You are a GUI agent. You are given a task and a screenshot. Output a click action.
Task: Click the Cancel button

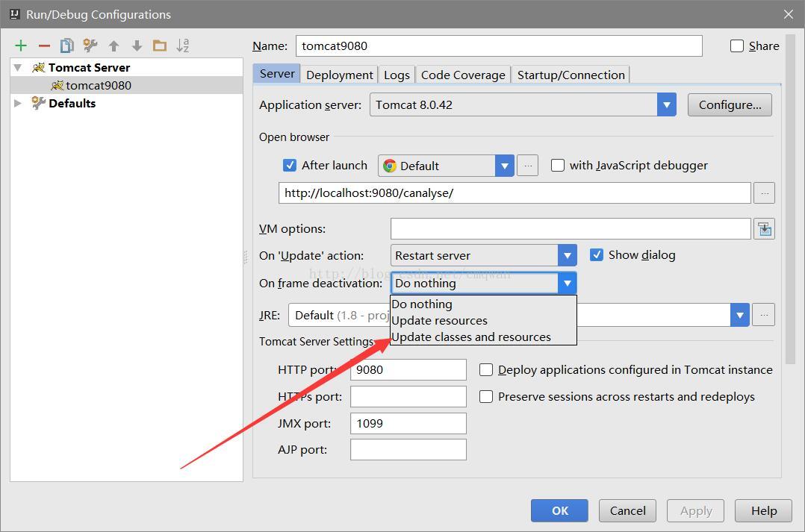pyautogui.click(x=627, y=510)
